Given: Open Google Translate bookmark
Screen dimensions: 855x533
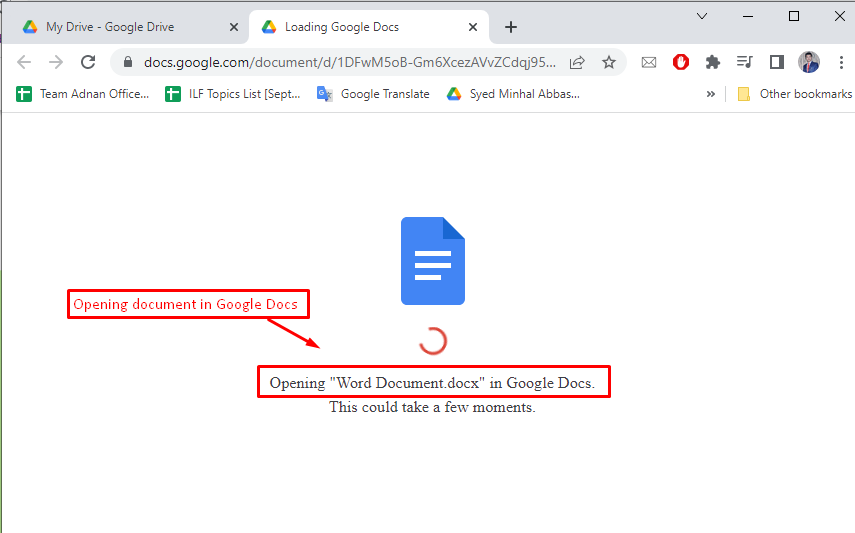Looking at the screenshot, I should coord(373,94).
